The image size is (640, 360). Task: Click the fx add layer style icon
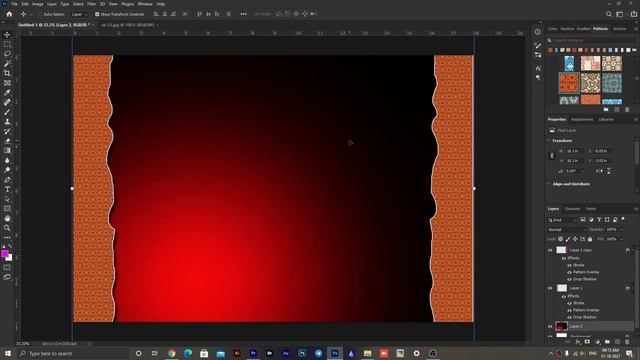578,342
